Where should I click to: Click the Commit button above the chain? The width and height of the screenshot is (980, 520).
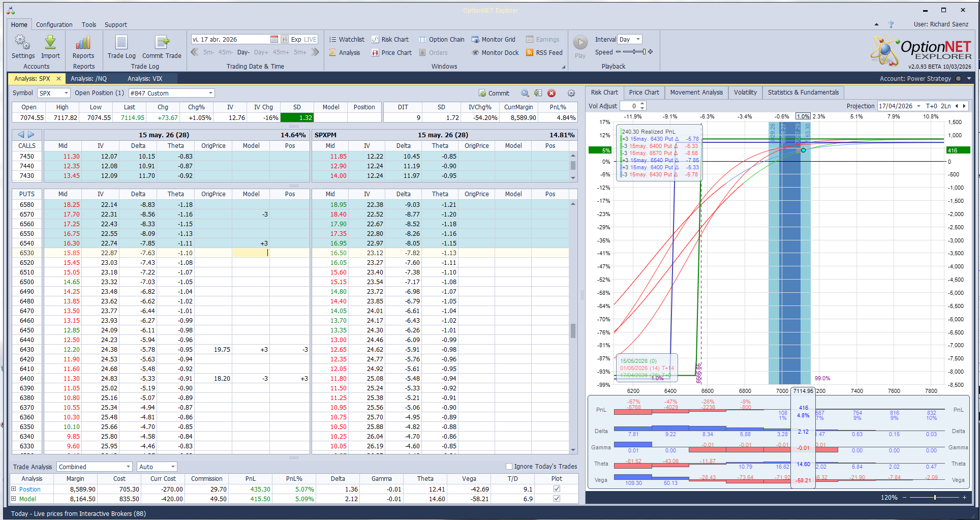coord(494,93)
